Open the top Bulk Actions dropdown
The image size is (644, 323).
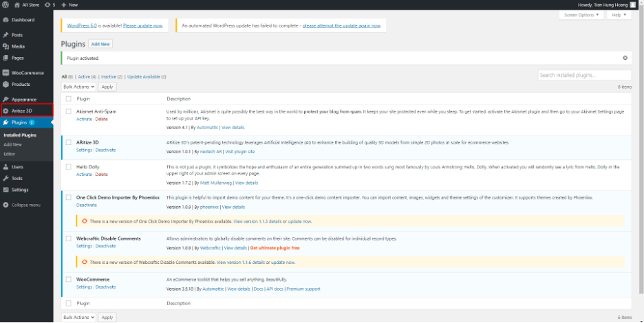(x=78, y=87)
